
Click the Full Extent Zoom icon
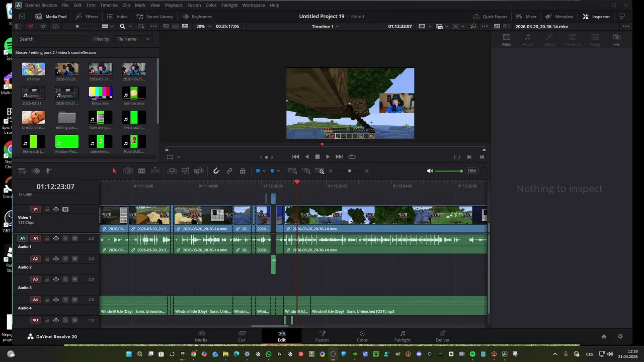[x=292, y=171]
